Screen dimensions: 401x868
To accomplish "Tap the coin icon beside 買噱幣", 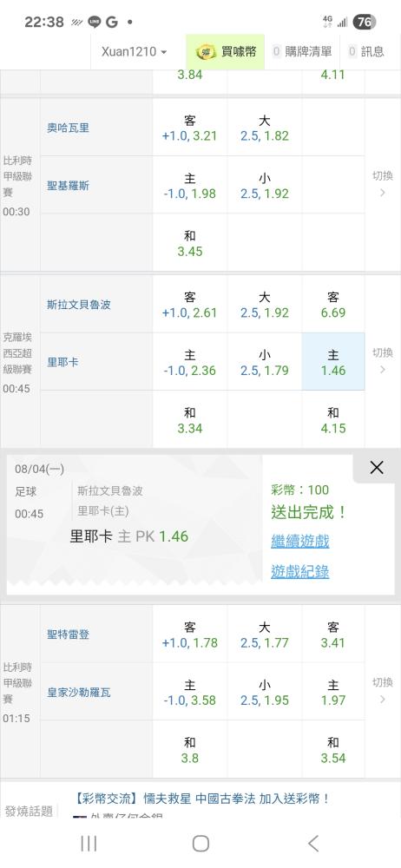I will tap(206, 53).
